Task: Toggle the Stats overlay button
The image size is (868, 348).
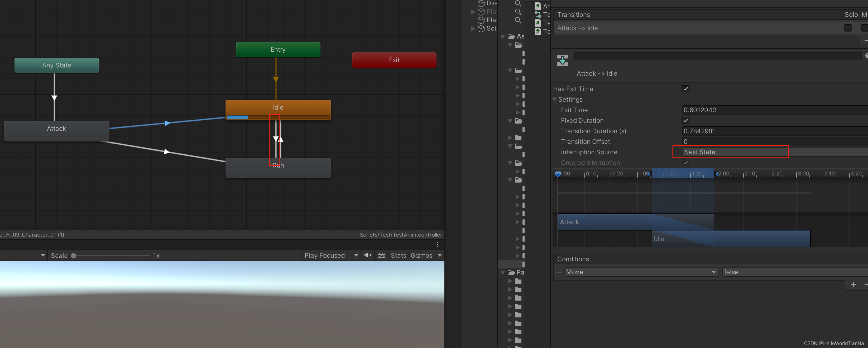Action: pos(398,256)
